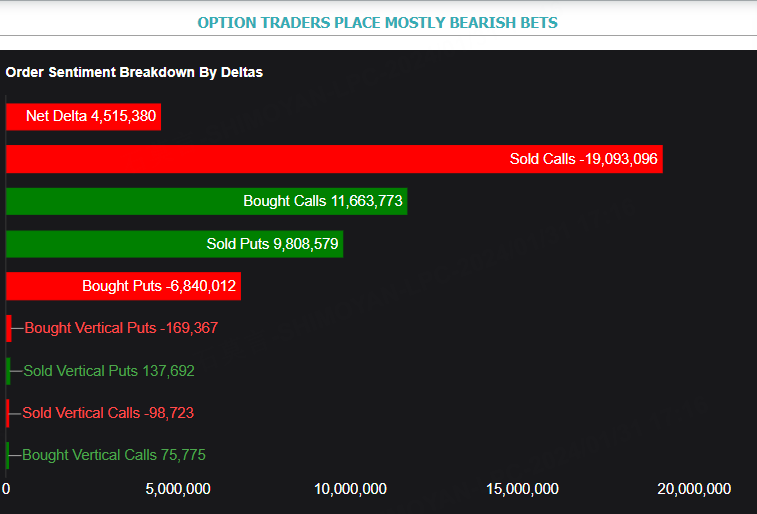Click the small red Sold Vertical Calls bar

tap(8, 413)
